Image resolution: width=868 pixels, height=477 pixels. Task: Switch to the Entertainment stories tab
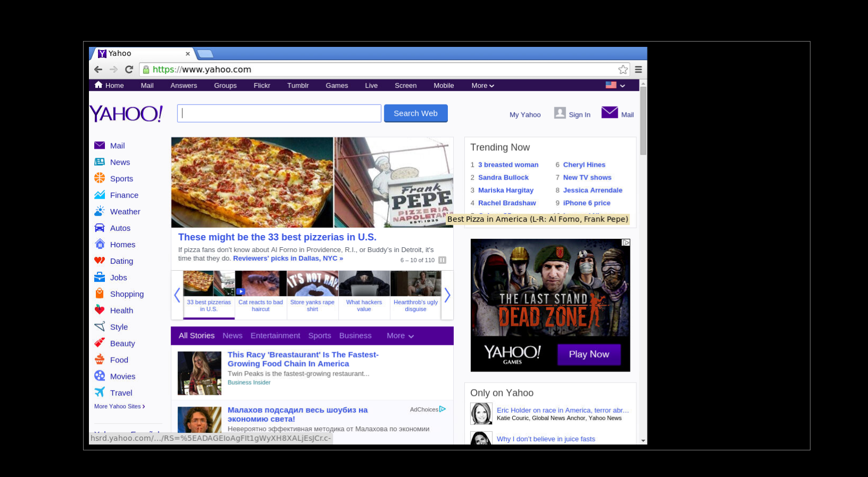(x=275, y=336)
